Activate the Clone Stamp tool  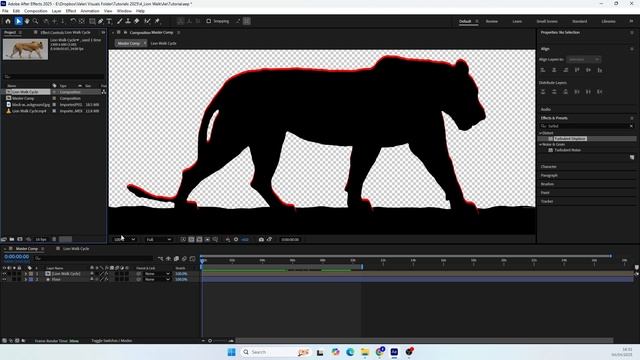coord(128,21)
